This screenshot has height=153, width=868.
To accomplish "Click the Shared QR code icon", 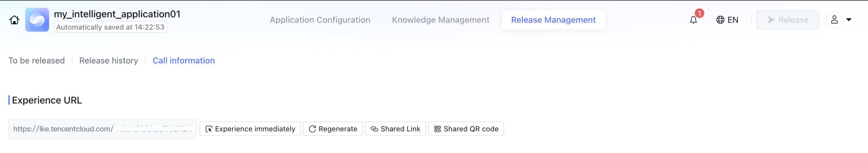I will [x=437, y=129].
